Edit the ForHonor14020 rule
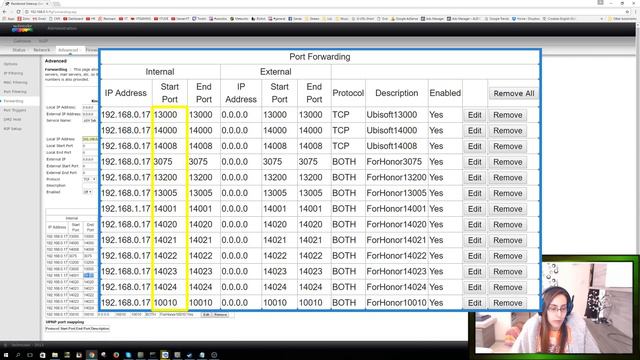Screen dimensions: 640x360 click(474, 224)
